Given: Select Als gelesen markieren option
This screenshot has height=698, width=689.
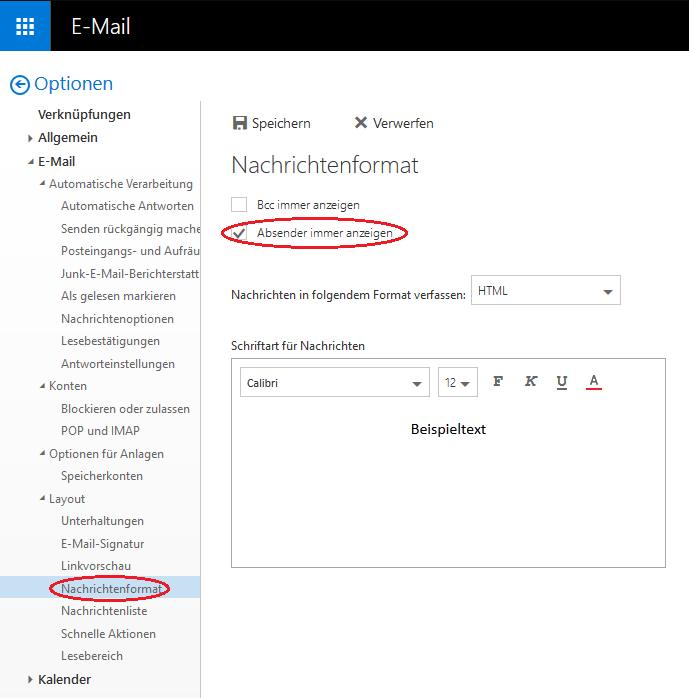Looking at the screenshot, I should [118, 296].
